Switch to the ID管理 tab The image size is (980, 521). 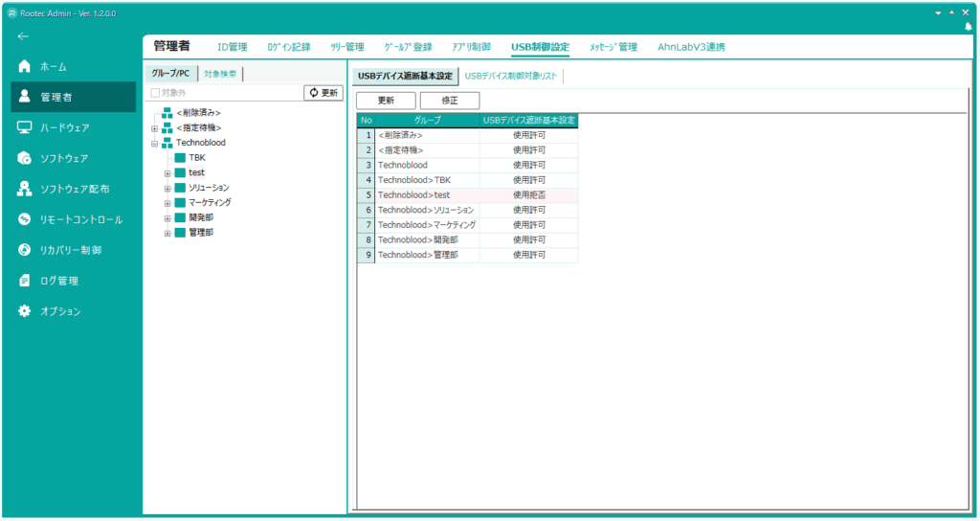tap(232, 46)
